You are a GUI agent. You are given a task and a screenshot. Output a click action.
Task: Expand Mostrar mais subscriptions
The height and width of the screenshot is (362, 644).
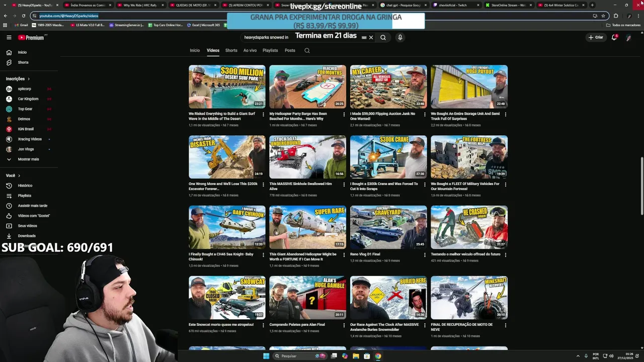tap(28, 159)
